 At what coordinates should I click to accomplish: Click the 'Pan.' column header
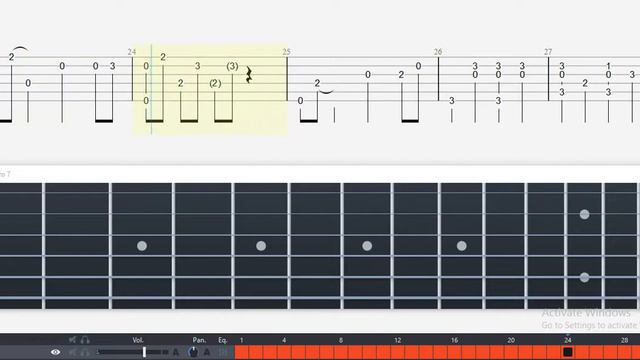tap(199, 340)
